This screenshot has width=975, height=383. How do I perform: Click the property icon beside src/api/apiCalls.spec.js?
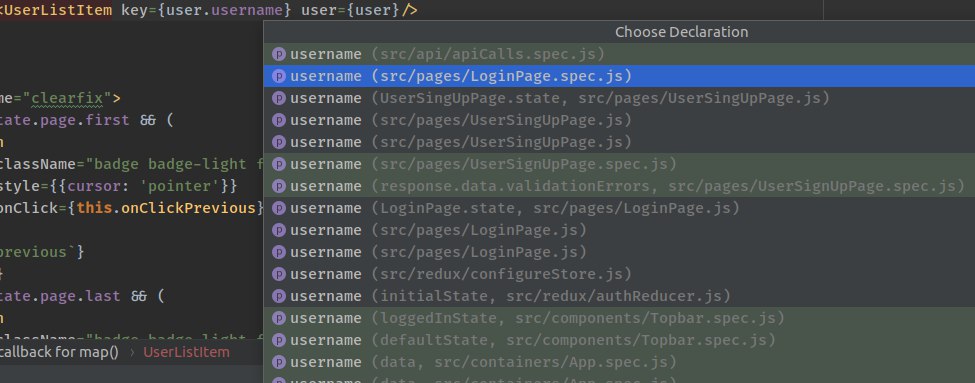click(x=279, y=55)
